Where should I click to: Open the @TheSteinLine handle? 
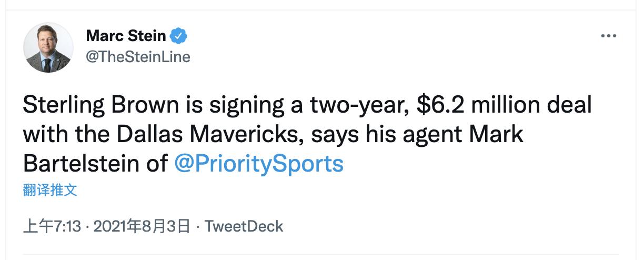[137, 56]
